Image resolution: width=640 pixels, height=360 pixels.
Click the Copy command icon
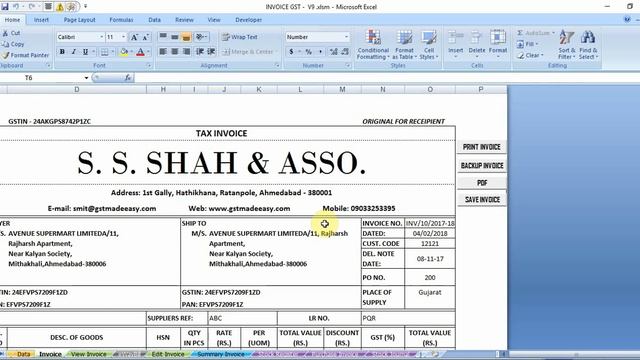tap(5, 44)
